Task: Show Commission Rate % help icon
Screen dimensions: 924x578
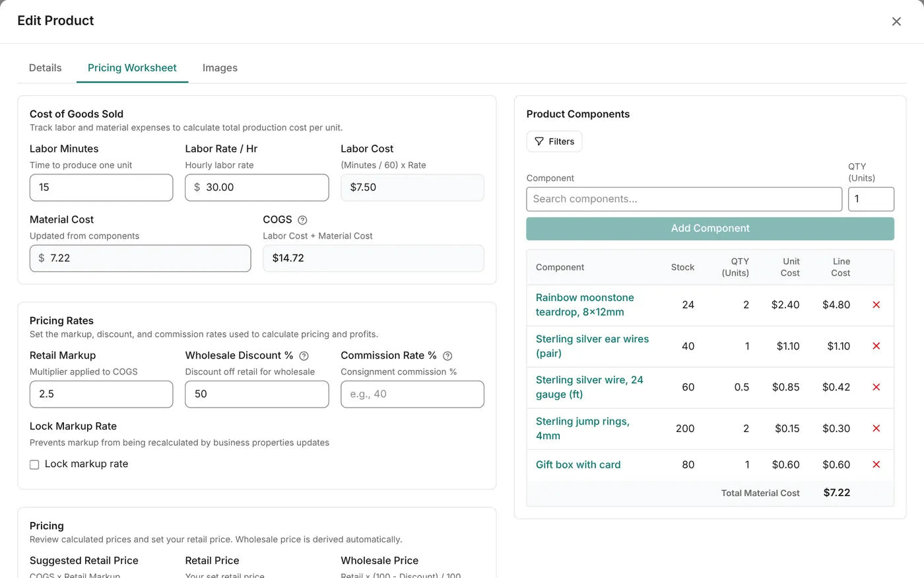Action: [447, 356]
